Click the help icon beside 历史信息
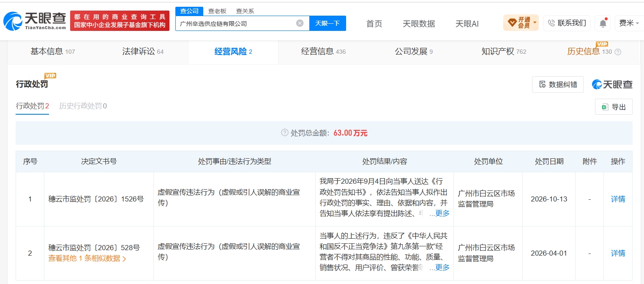 point(618,52)
